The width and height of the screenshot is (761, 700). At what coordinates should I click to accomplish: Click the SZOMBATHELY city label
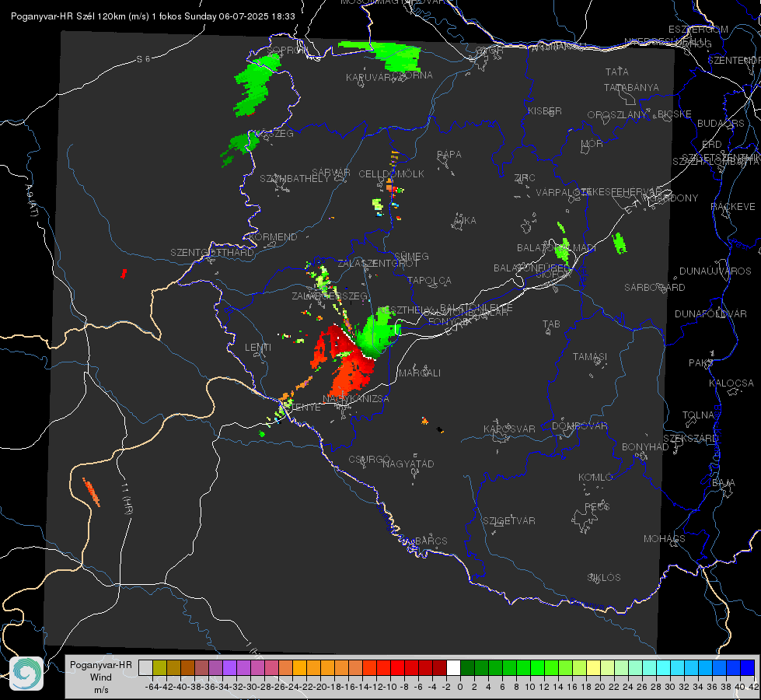pos(295,179)
